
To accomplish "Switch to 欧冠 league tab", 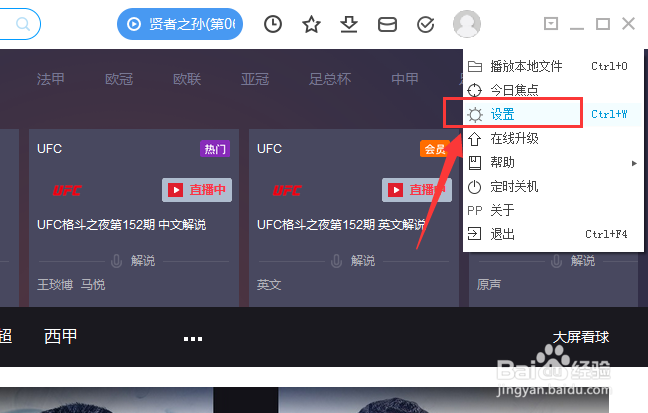I will click(x=119, y=79).
